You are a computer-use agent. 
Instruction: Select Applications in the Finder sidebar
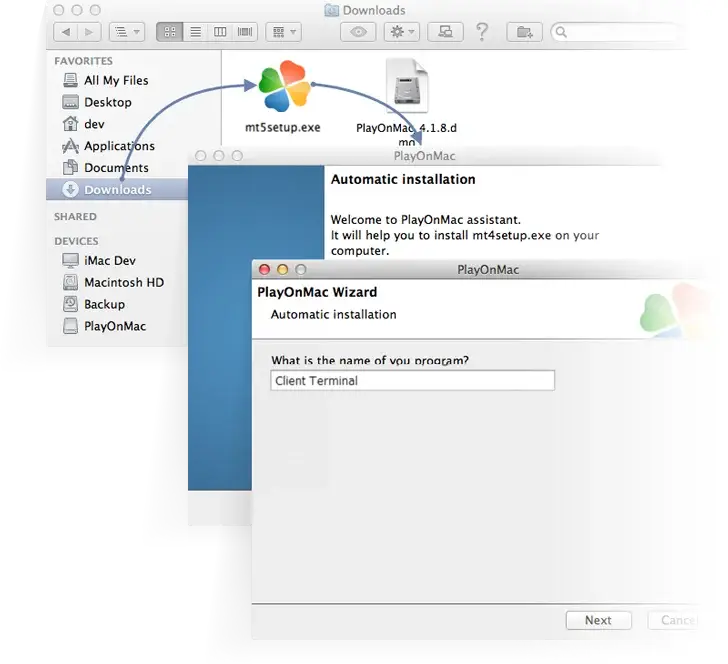119,146
